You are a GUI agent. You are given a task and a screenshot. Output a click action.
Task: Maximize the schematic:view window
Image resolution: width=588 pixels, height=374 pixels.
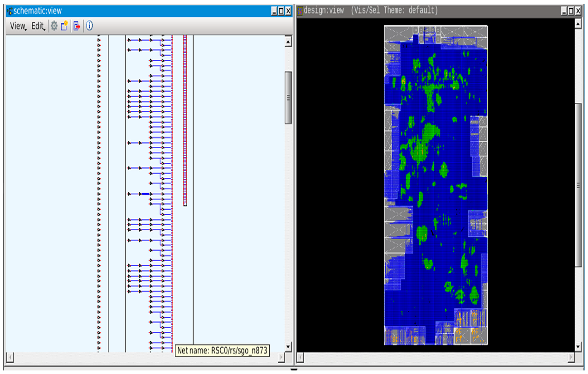pos(281,11)
